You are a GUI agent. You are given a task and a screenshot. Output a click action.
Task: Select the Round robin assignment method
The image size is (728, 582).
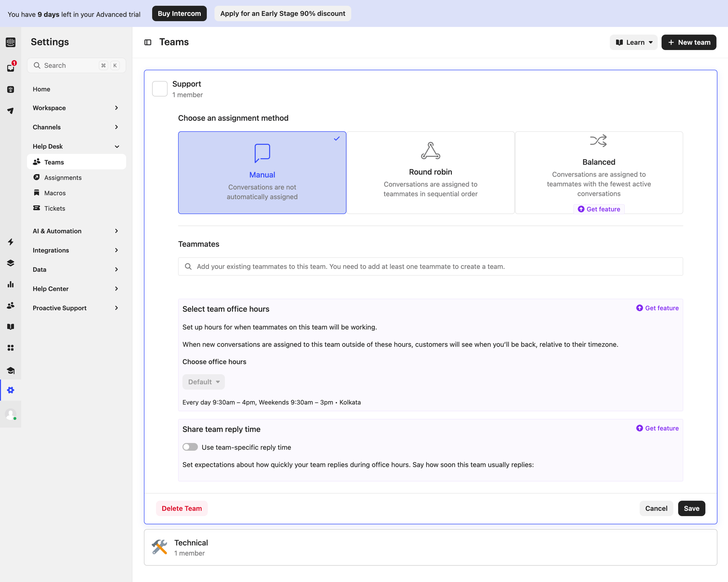(x=430, y=172)
